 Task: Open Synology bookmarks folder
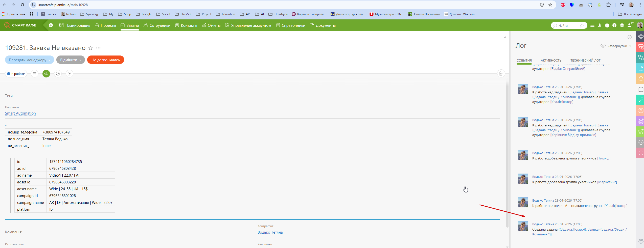pyautogui.click(x=89, y=14)
